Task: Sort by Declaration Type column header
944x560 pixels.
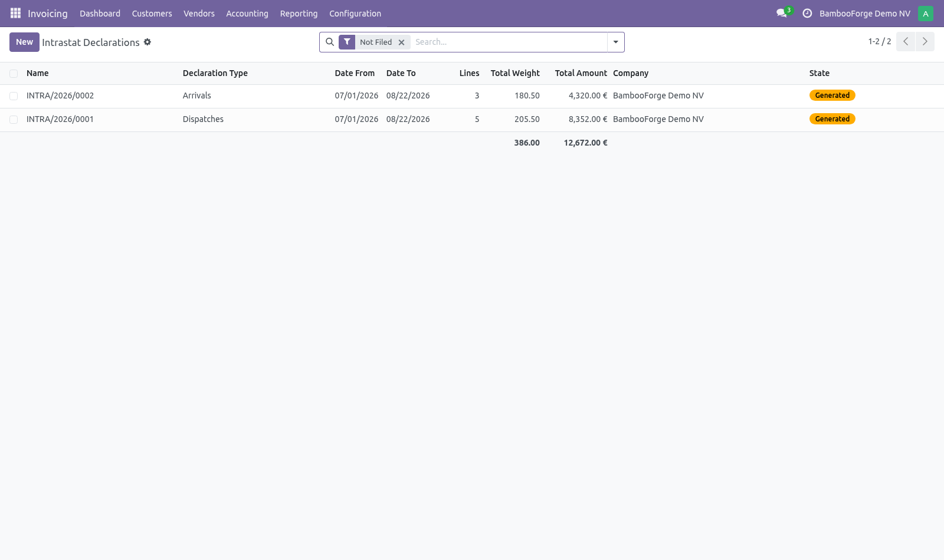Action: point(215,73)
